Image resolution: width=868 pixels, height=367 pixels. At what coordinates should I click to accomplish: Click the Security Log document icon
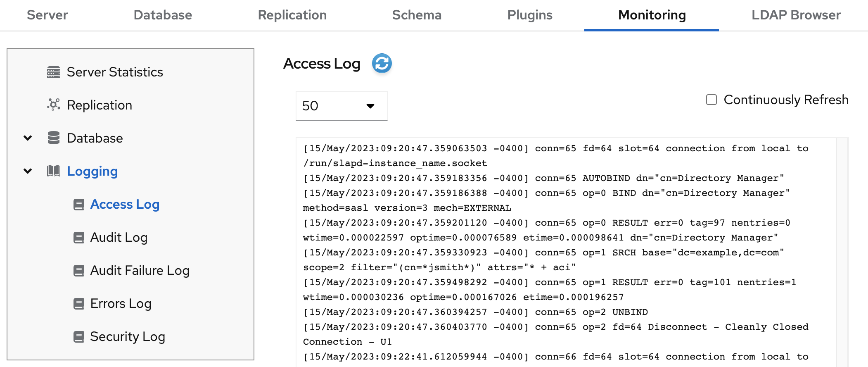pyautogui.click(x=78, y=336)
